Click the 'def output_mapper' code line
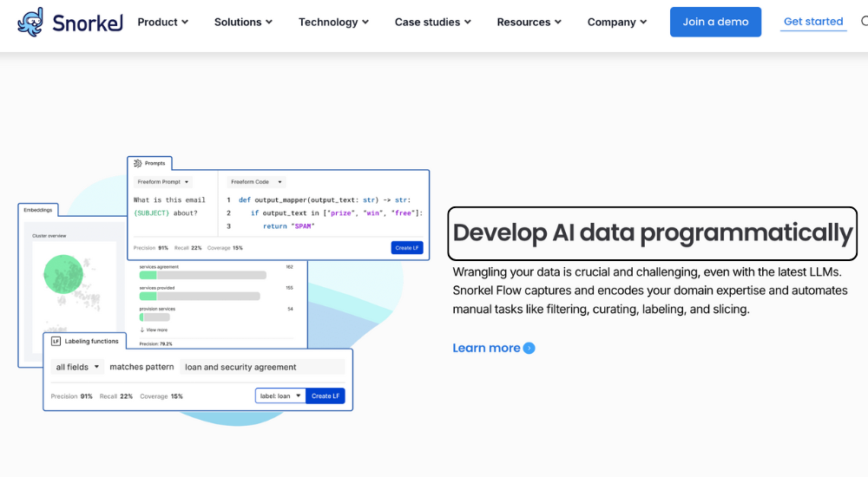868x477 pixels. 325,199
